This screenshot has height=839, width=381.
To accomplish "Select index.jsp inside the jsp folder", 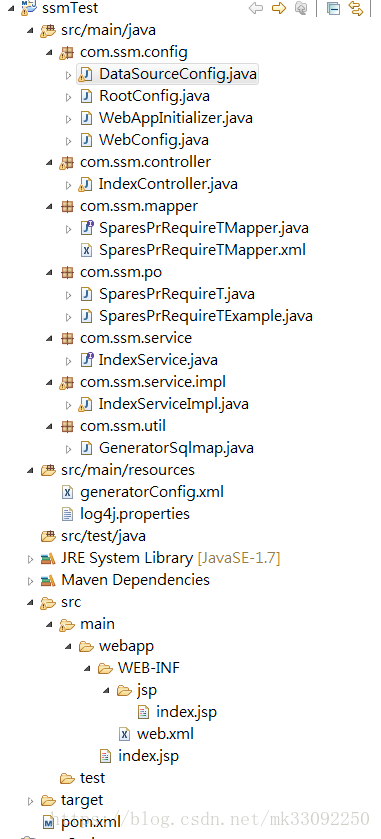I will pos(186,712).
